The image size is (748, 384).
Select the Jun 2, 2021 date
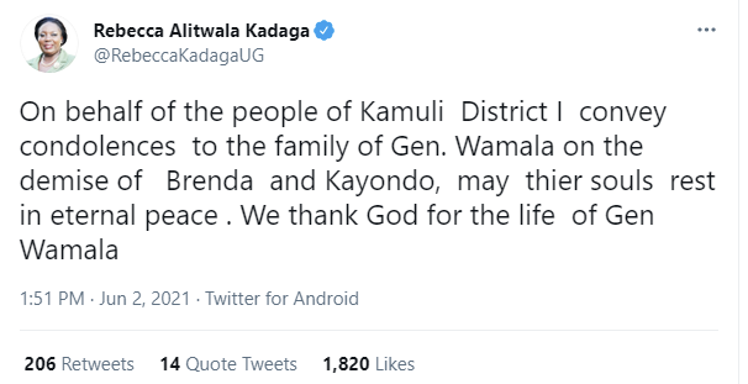[x=145, y=299]
